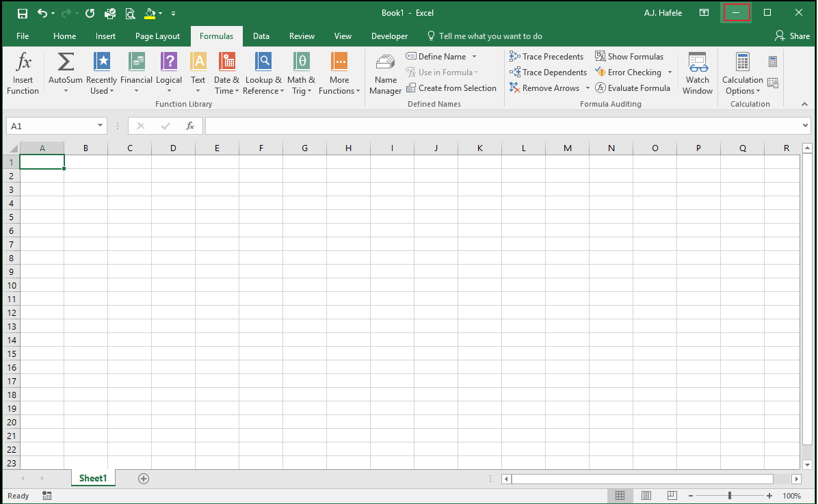This screenshot has width=818, height=504.
Task: Zoom out with the minus button
Action: tap(691, 496)
